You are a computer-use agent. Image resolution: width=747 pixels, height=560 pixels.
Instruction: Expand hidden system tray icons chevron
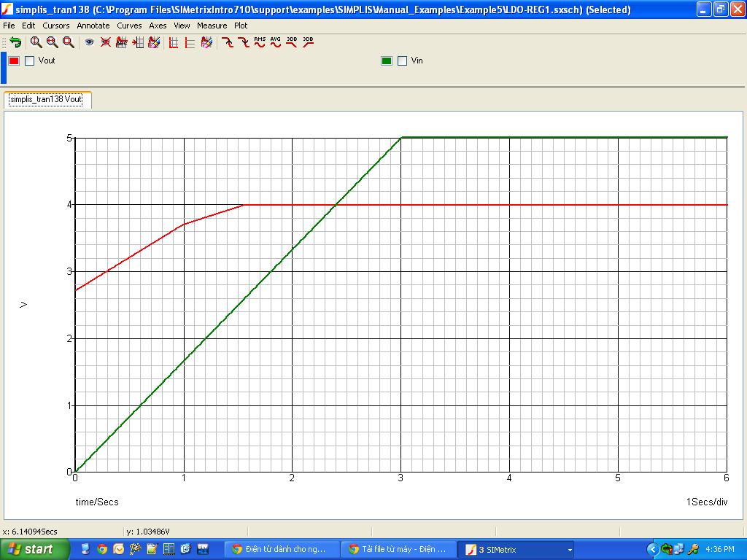tap(653, 550)
